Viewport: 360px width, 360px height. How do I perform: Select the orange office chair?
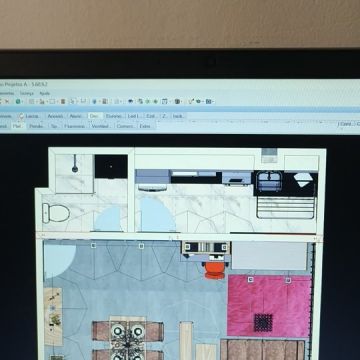(x=215, y=269)
